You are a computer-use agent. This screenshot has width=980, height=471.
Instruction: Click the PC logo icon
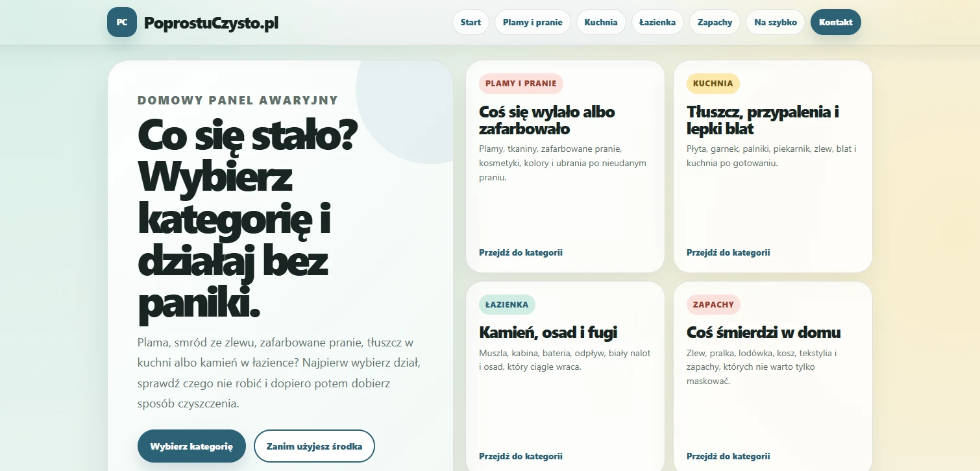122,22
